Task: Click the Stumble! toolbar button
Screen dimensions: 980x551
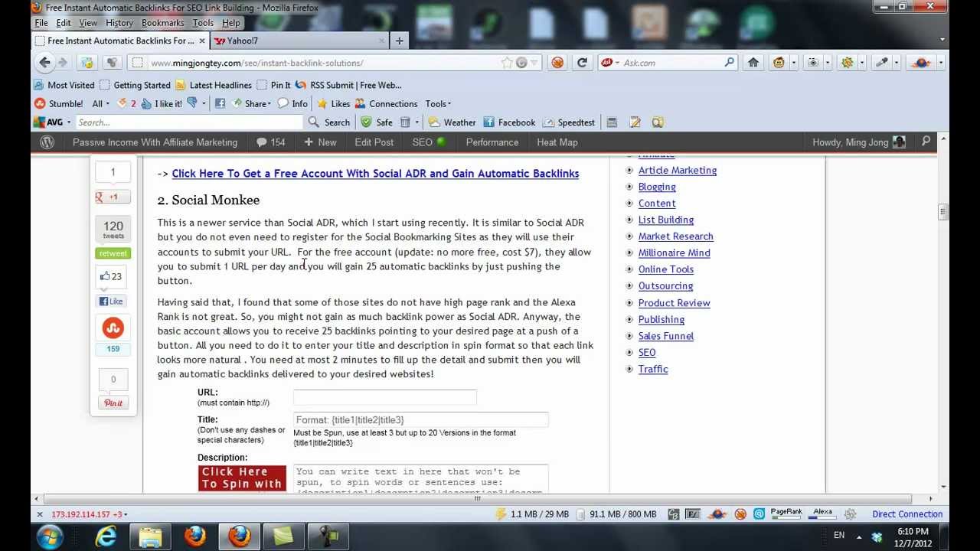Action: click(58, 103)
